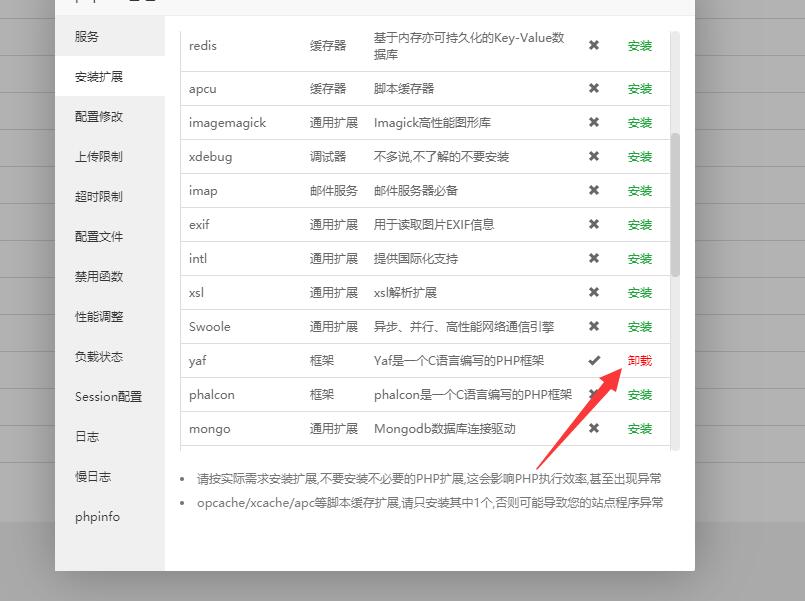Click the Swoole extension name
Viewport: 805px width, 601px height.
click(209, 327)
